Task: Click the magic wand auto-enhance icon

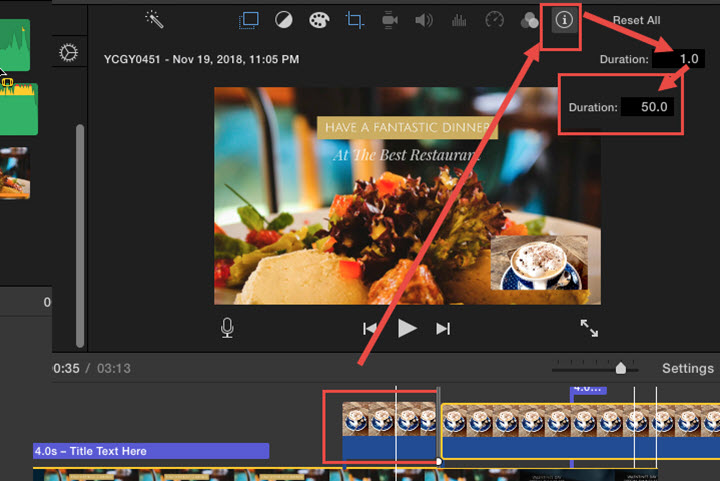Action: (x=155, y=19)
